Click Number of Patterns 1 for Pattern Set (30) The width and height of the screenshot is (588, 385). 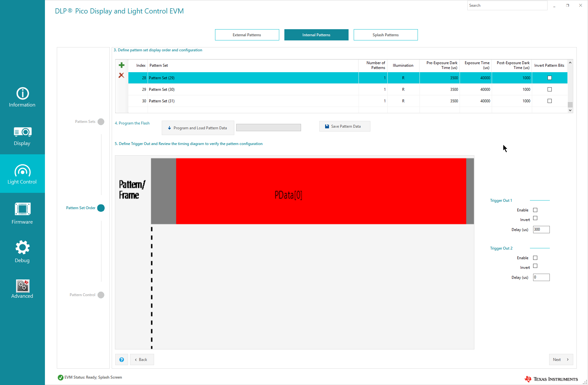[x=373, y=90]
